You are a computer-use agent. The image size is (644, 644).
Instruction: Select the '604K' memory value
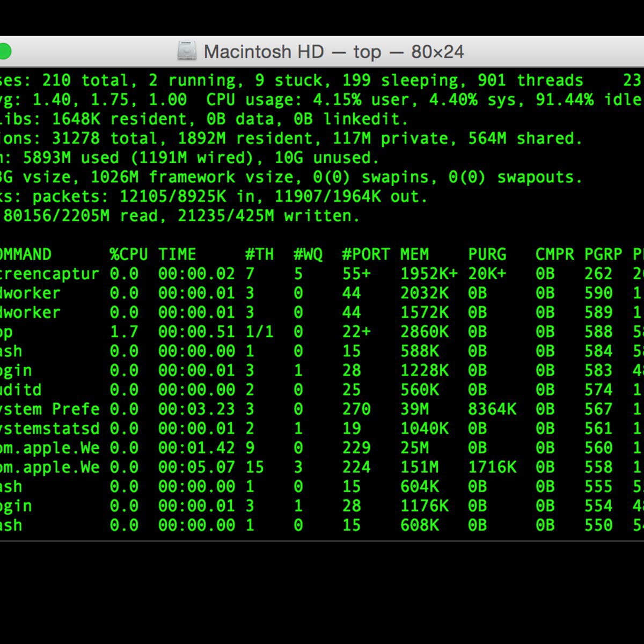pyautogui.click(x=419, y=486)
